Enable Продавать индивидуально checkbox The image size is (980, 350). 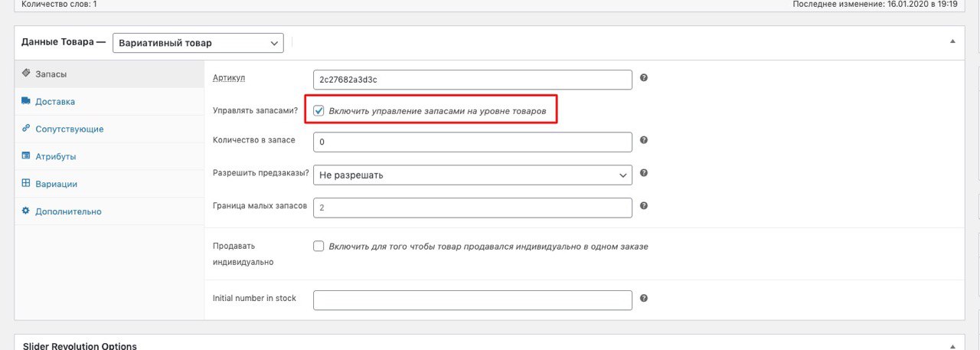coord(319,247)
